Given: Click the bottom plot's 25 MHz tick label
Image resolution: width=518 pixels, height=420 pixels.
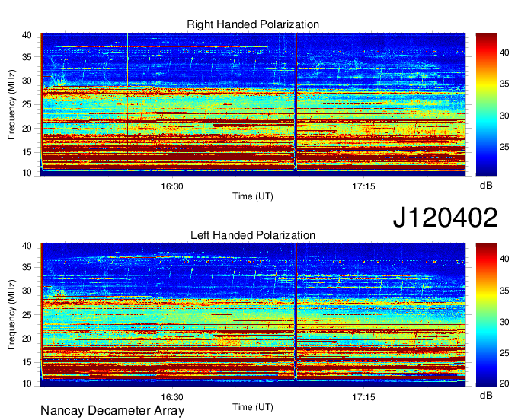Looking at the screenshot, I should click(x=27, y=315).
